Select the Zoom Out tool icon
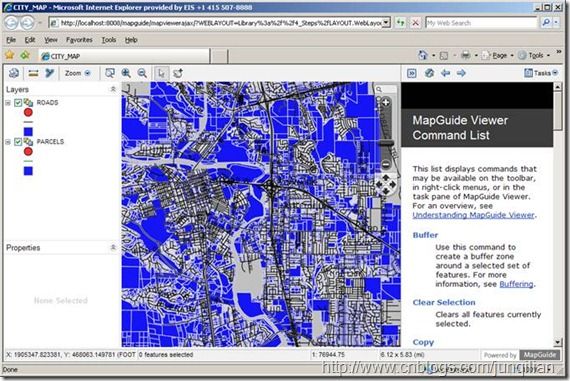The width and height of the screenshot is (570, 381). 142,73
